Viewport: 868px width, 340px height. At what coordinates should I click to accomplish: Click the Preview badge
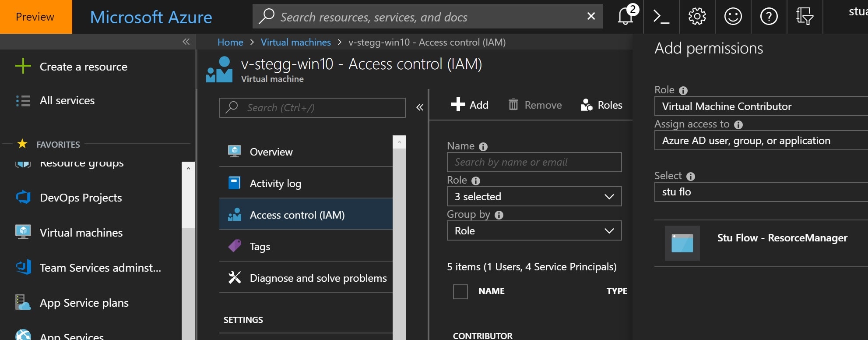pyautogui.click(x=36, y=17)
